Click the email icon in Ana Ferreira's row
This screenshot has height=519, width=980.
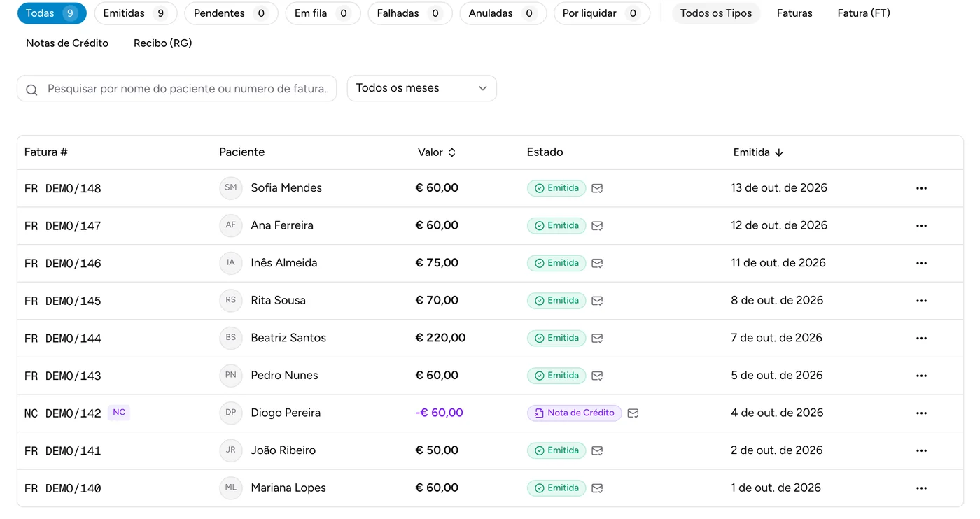(597, 226)
